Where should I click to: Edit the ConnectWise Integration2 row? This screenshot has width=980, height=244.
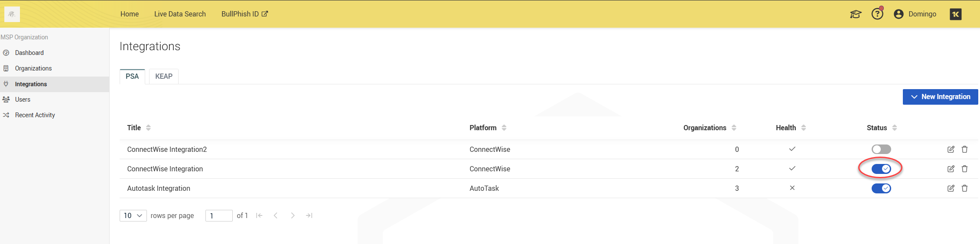[x=951, y=149]
